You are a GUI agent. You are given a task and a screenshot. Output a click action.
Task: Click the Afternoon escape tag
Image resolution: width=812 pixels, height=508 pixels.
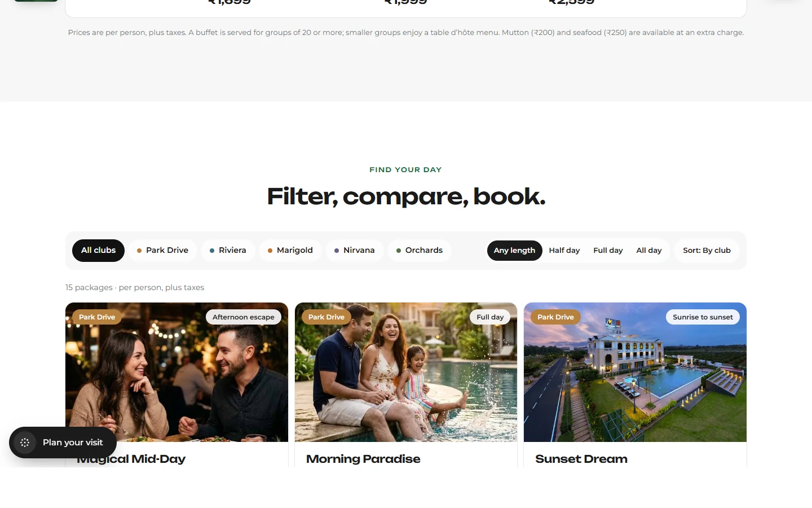pyautogui.click(x=244, y=317)
